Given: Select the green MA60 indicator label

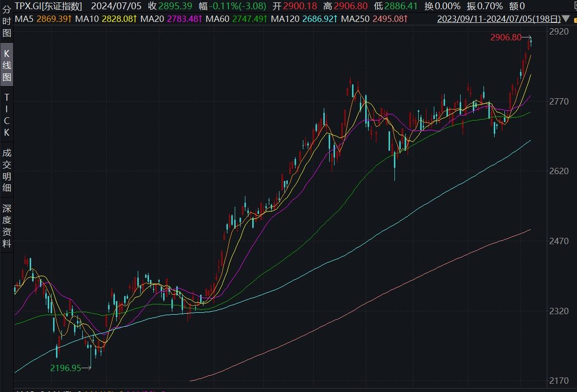Looking at the screenshot, I should coord(236,19).
